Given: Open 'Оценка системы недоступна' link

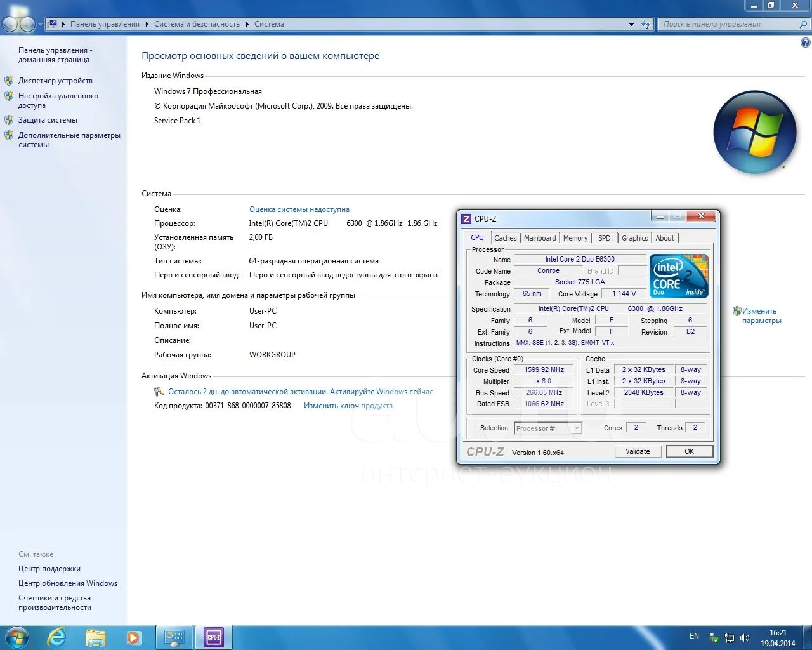Looking at the screenshot, I should click(x=299, y=209).
